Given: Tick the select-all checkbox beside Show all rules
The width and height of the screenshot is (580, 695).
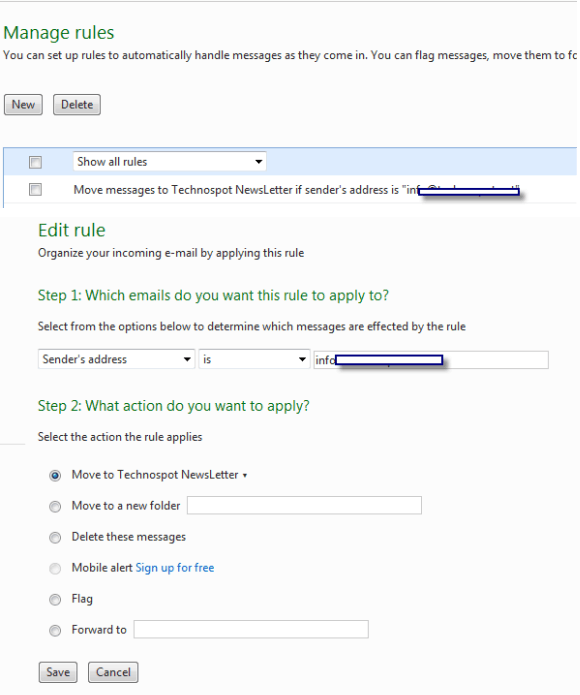Looking at the screenshot, I should 35,162.
